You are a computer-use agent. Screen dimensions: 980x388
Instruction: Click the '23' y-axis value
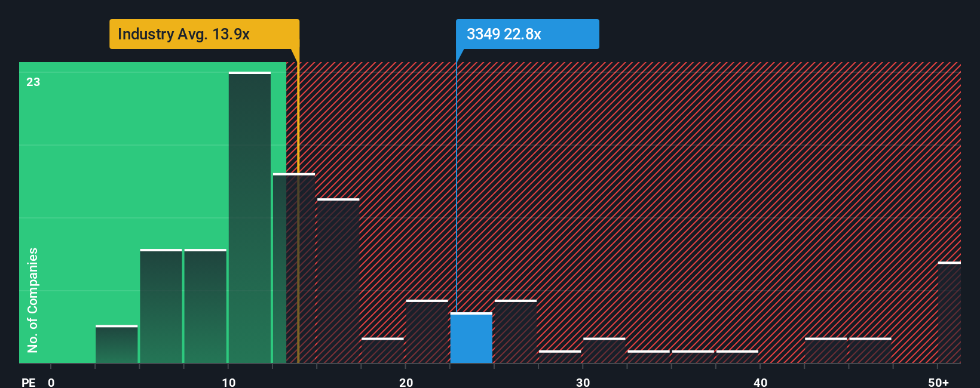coord(33,82)
